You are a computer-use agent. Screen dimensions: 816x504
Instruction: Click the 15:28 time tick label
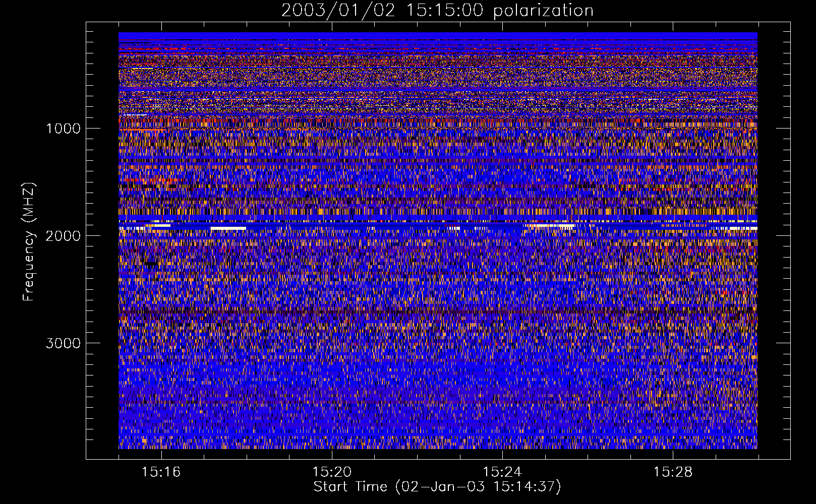(x=673, y=472)
